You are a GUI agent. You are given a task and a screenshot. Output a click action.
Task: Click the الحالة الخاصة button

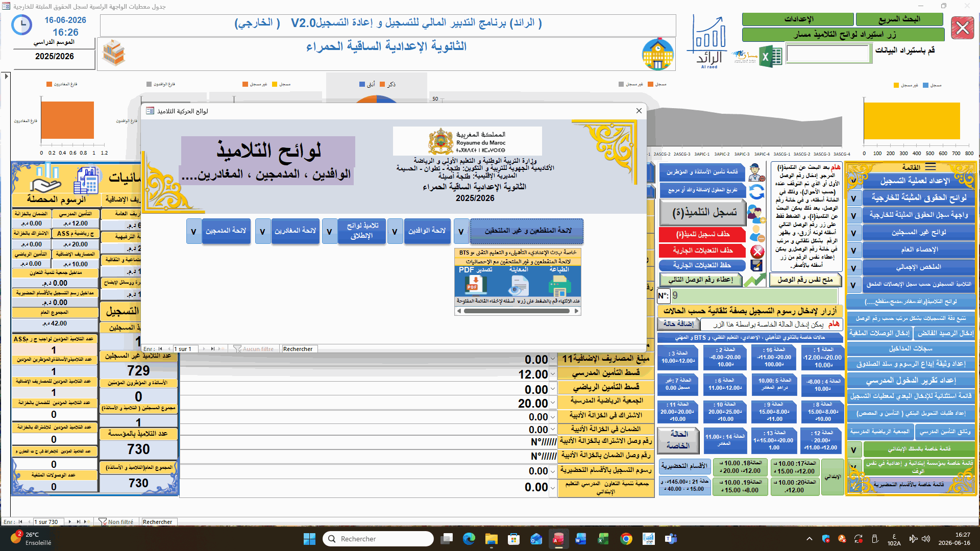point(678,440)
